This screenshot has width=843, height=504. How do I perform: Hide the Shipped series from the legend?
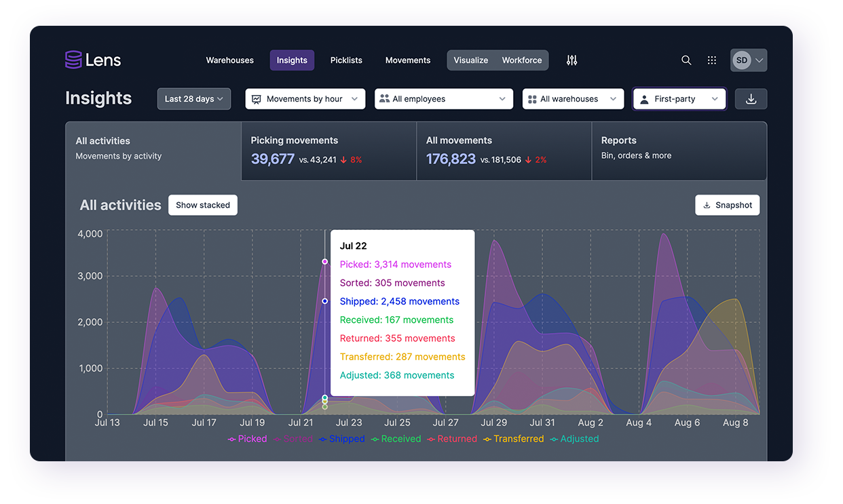point(346,439)
